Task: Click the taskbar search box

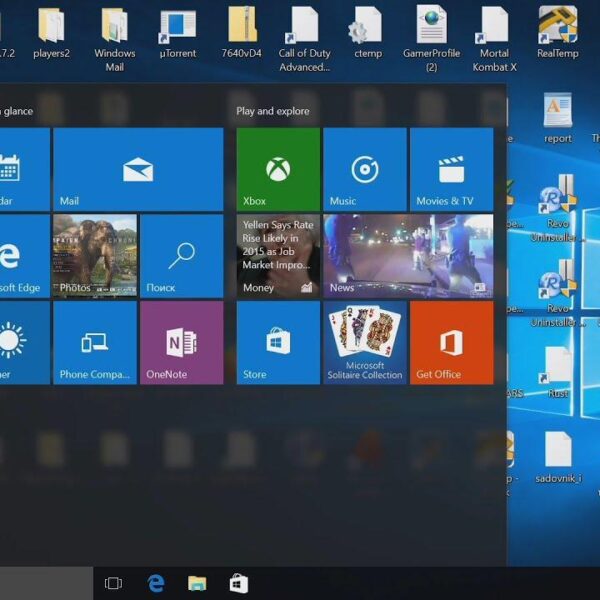Action: coord(46,583)
